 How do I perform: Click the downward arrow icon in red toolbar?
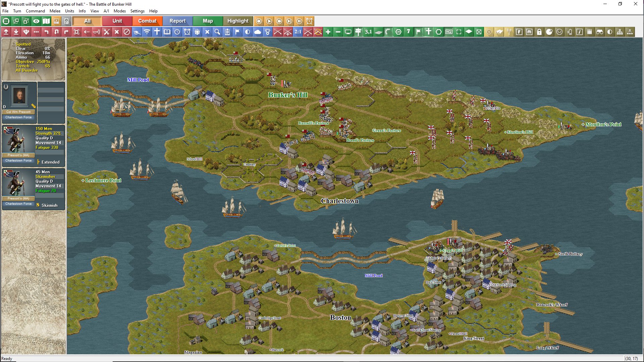tap(16, 32)
